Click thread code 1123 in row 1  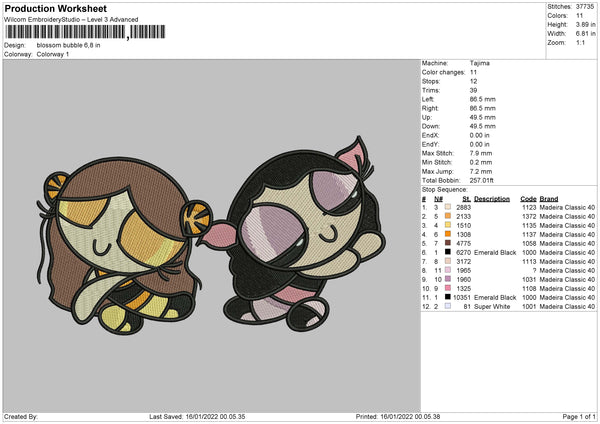pyautogui.click(x=529, y=207)
